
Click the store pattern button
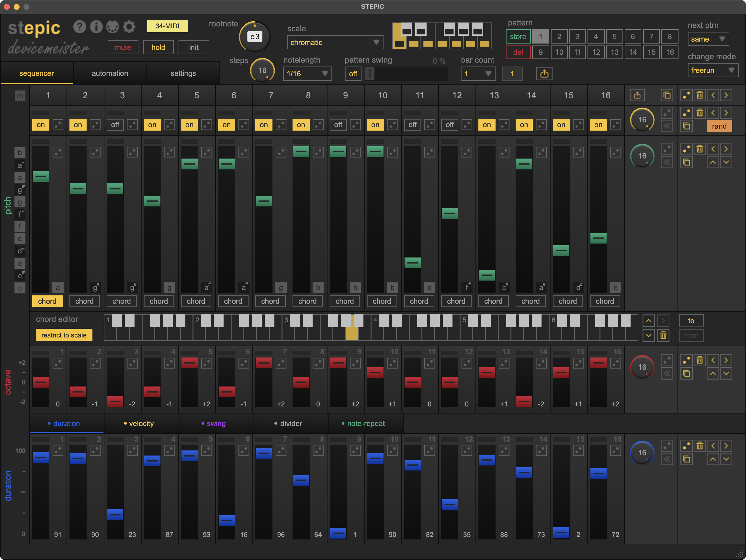518,36
